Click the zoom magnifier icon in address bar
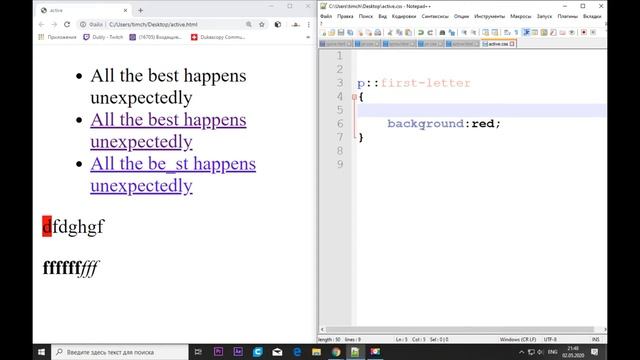The height and width of the screenshot is (360, 640). [x=249, y=24]
